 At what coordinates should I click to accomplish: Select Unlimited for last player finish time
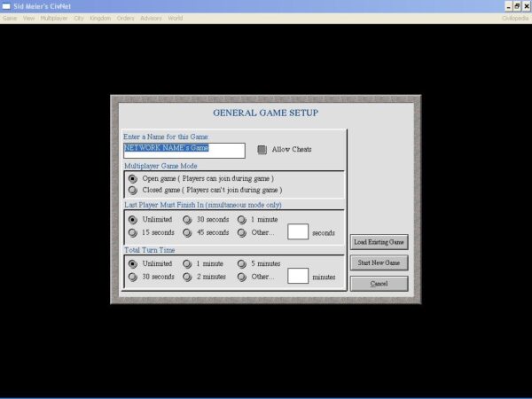click(x=133, y=219)
